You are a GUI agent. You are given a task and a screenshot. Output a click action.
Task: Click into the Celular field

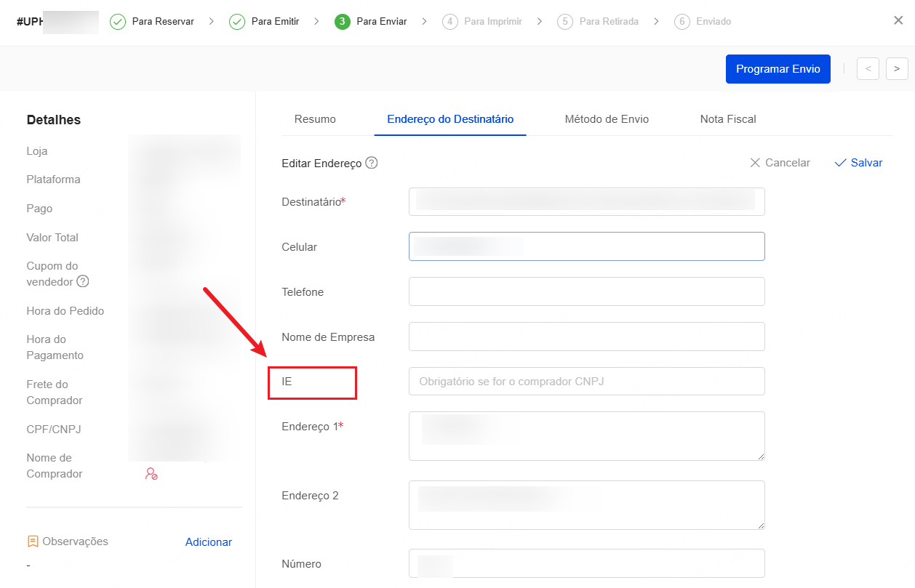coord(587,246)
